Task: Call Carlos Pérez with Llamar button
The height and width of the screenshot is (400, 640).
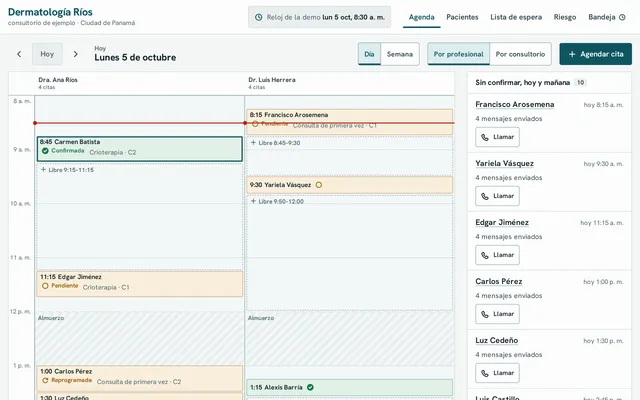Action: click(497, 314)
